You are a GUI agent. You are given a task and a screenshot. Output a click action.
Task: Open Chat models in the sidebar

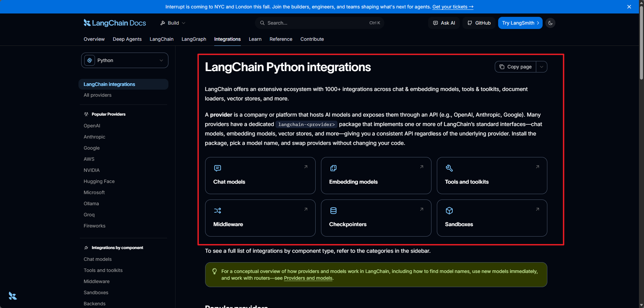[x=98, y=259]
